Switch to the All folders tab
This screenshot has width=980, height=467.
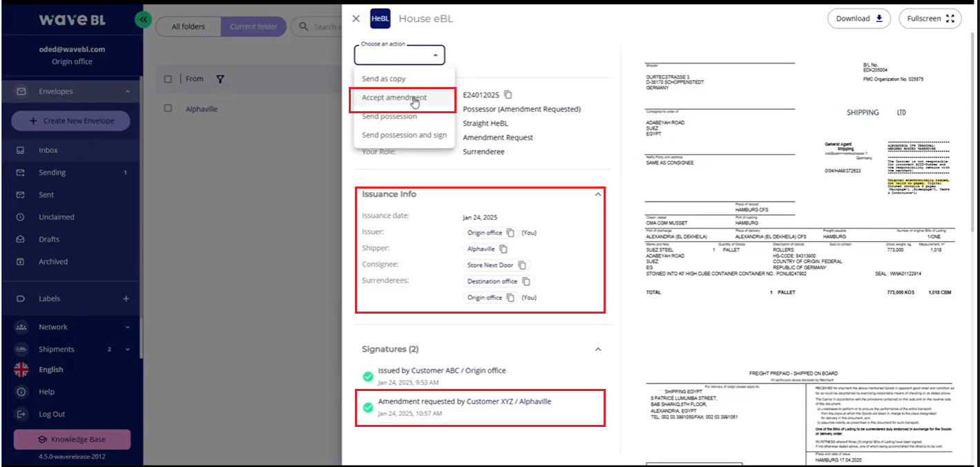point(189,27)
